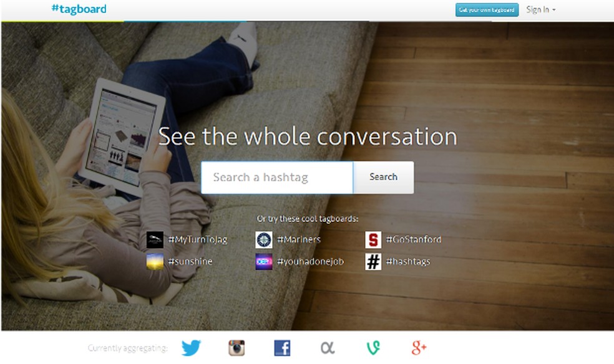The height and width of the screenshot is (364, 614).
Task: Select the Google Plus icon
Action: click(x=419, y=348)
